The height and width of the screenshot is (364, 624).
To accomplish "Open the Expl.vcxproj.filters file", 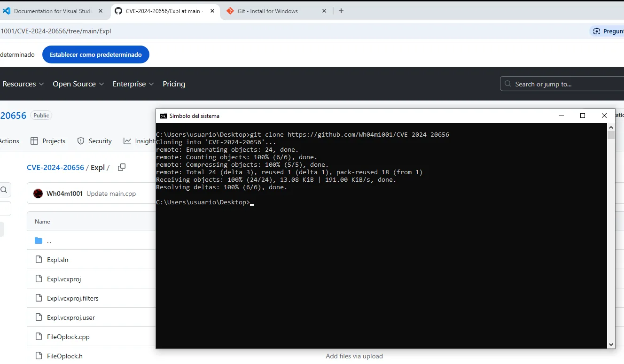I will coord(73,298).
